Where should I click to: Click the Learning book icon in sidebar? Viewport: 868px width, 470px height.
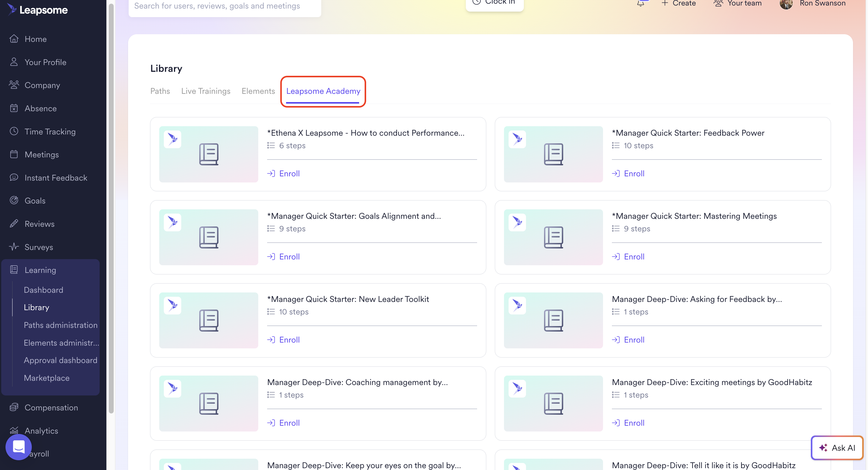tap(14, 270)
